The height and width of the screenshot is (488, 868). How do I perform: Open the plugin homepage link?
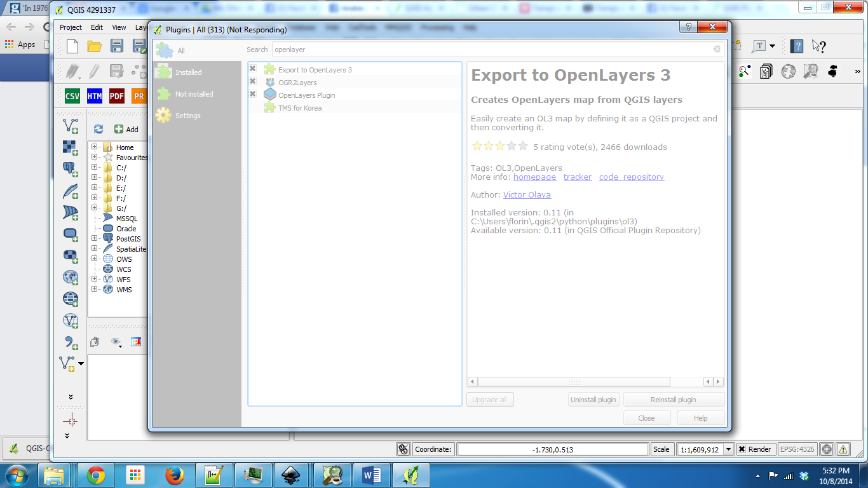534,177
